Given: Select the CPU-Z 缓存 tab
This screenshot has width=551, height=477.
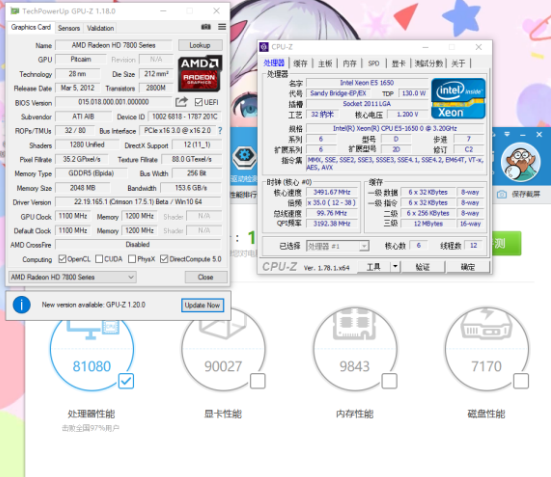Looking at the screenshot, I should pos(300,64).
